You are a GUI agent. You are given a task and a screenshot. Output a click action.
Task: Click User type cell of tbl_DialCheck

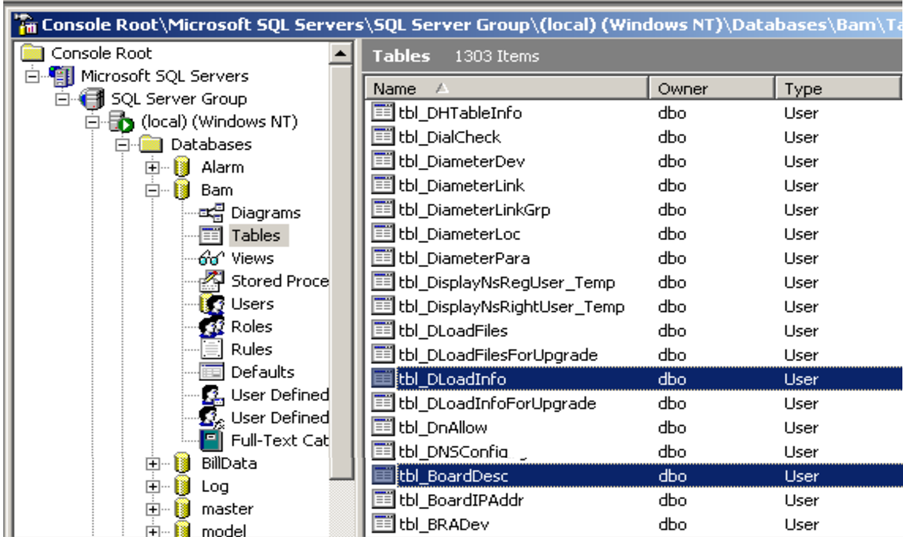pyautogui.click(x=800, y=137)
